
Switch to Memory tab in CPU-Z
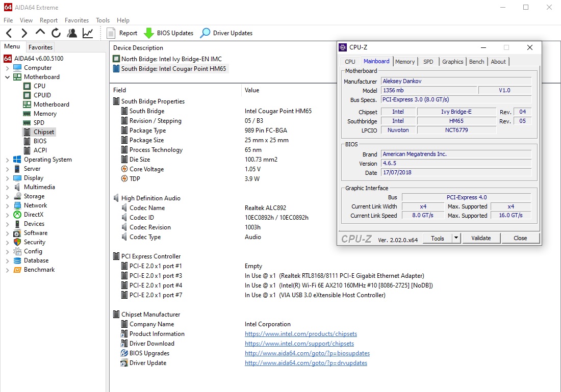pos(405,62)
